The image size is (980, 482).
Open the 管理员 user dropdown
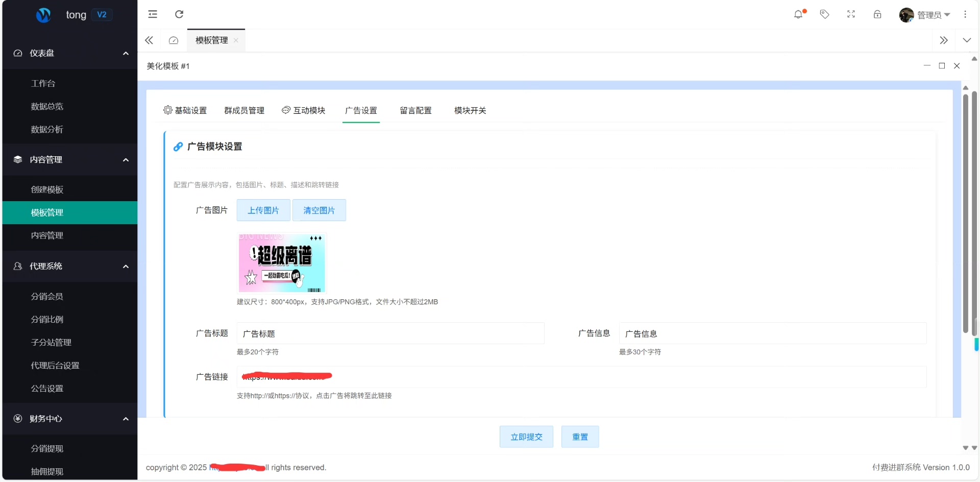[x=933, y=15]
